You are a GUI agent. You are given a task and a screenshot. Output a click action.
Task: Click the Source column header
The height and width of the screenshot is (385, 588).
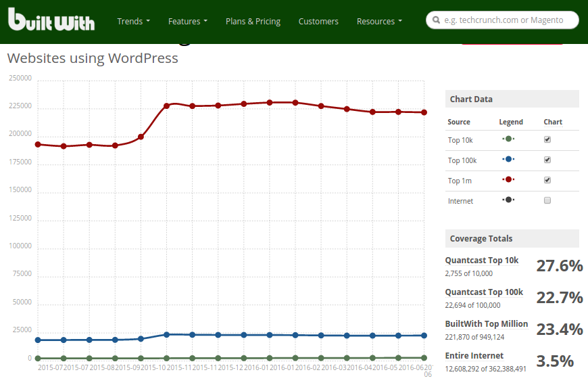[x=459, y=122]
